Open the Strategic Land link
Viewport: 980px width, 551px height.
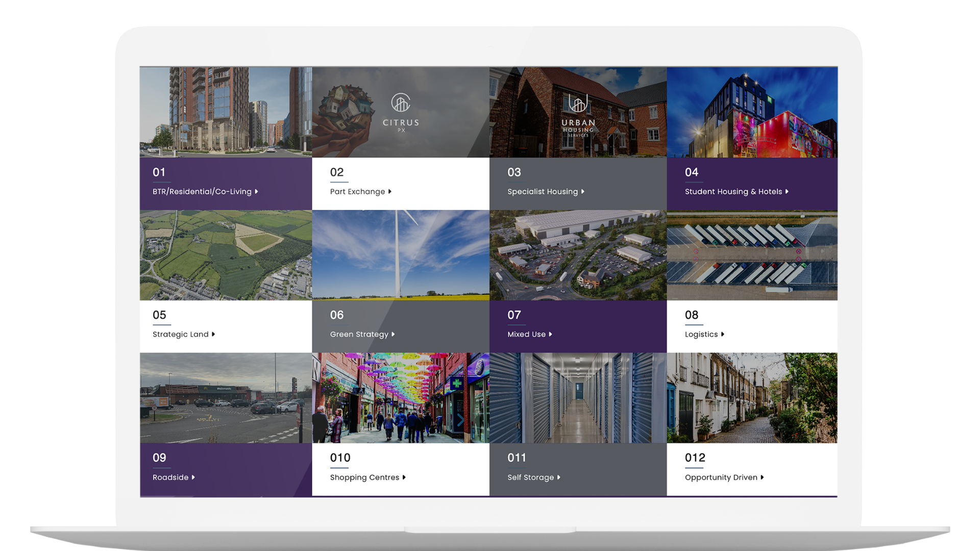coord(181,335)
